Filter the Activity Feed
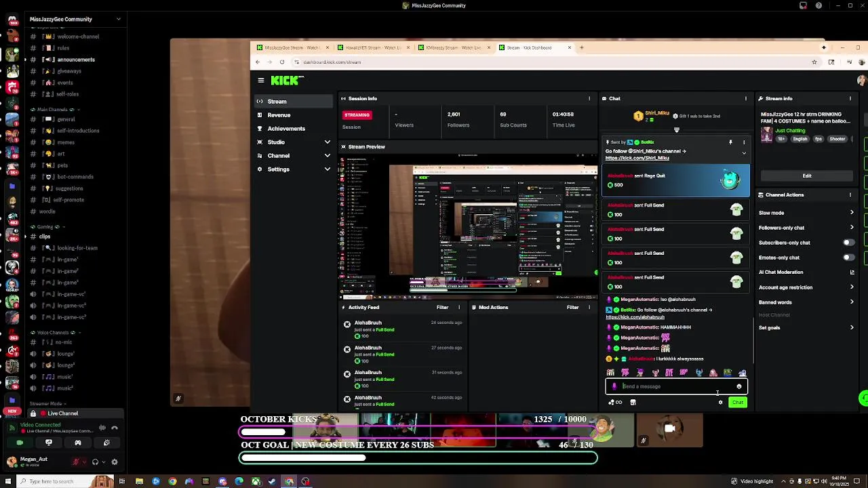 (442, 307)
